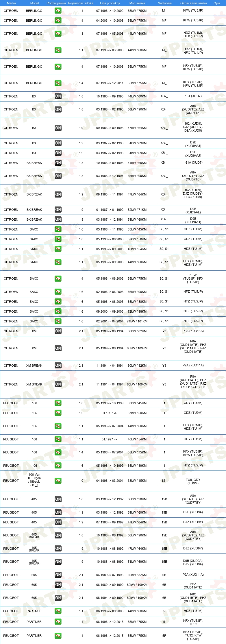Screen dimensions: 226x644
Task: Select engine code TU9, CDY (TU9M)
Action: click(193, 481)
